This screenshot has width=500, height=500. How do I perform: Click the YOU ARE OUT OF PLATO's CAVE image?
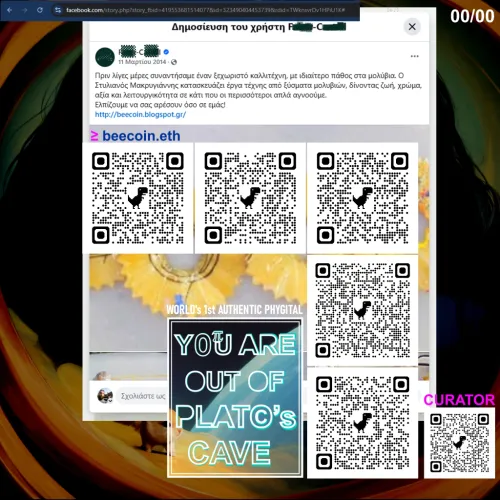coord(235,398)
